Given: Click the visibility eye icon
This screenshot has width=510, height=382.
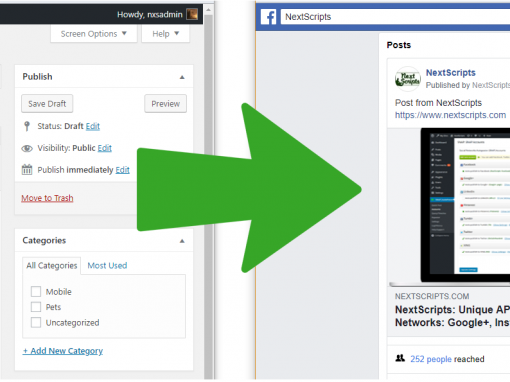Looking at the screenshot, I should point(27,148).
